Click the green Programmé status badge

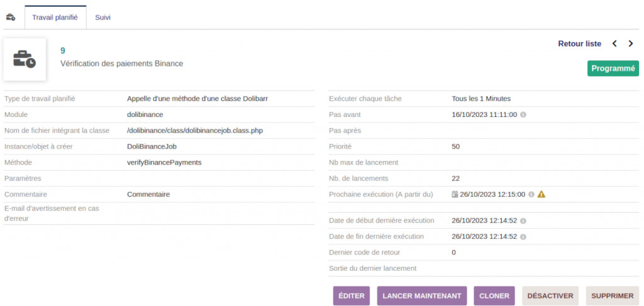click(613, 68)
